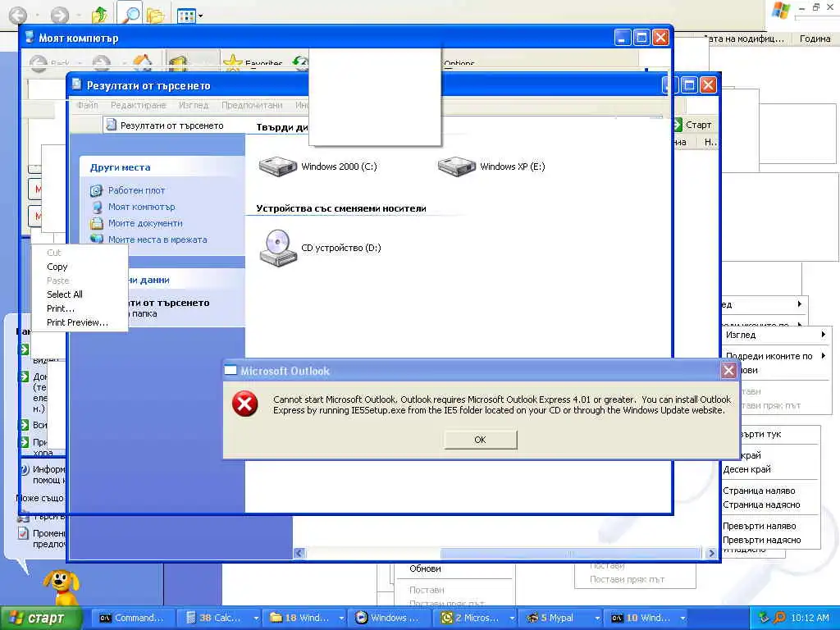
Task: Click the Home icon in Моят компютър toolbar
Action: coord(143,62)
